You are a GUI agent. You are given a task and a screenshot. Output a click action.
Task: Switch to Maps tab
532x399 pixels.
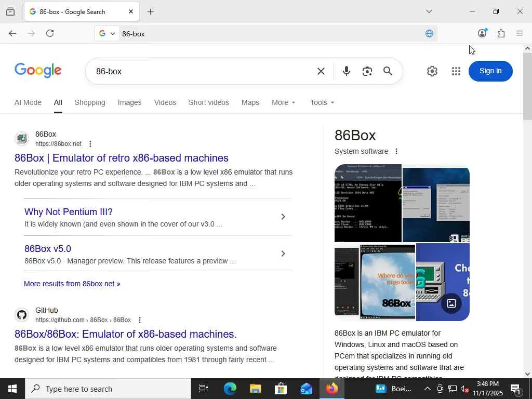250,102
